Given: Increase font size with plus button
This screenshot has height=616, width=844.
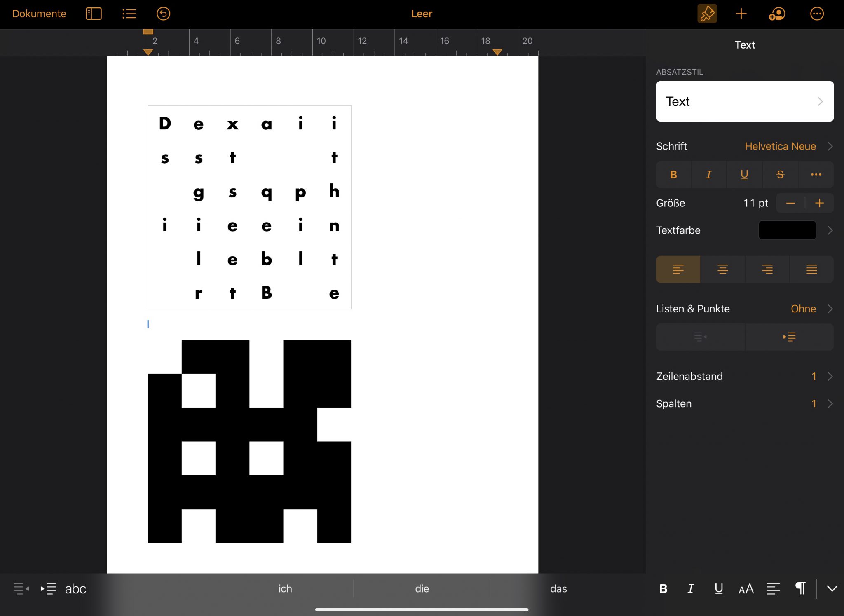Looking at the screenshot, I should [x=819, y=203].
